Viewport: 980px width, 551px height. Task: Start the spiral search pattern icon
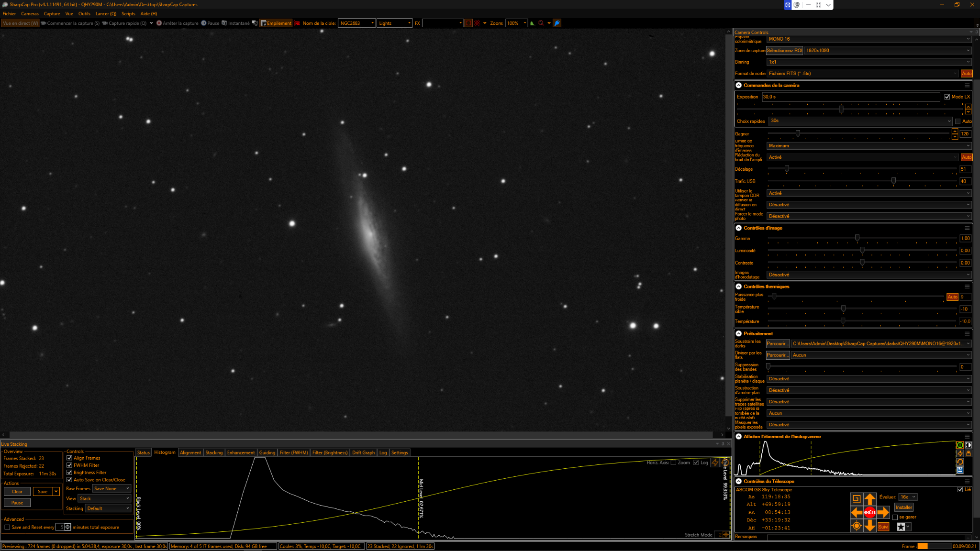click(x=857, y=499)
